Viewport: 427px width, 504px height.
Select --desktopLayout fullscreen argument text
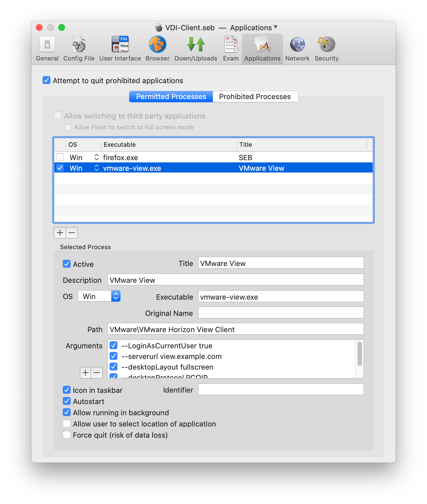(x=167, y=367)
